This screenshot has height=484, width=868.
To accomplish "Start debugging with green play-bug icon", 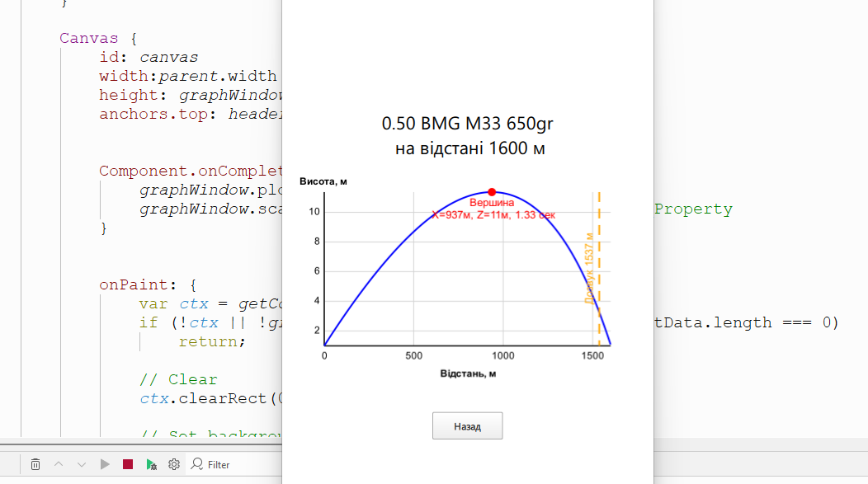I will point(151,465).
